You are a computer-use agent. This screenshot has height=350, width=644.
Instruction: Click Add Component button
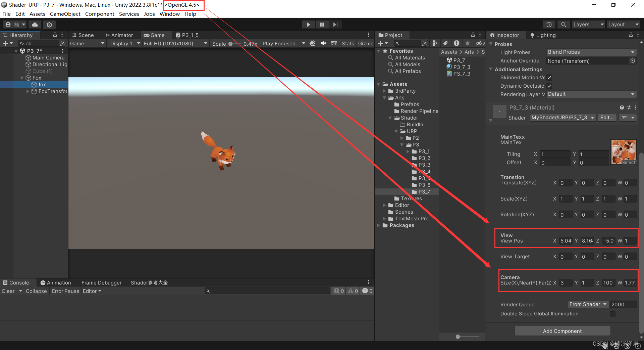[x=562, y=331]
